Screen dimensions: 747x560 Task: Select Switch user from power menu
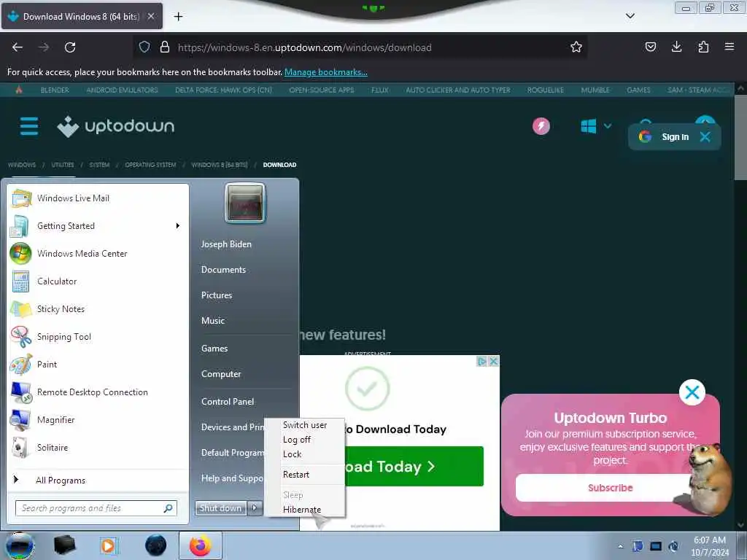coord(305,425)
